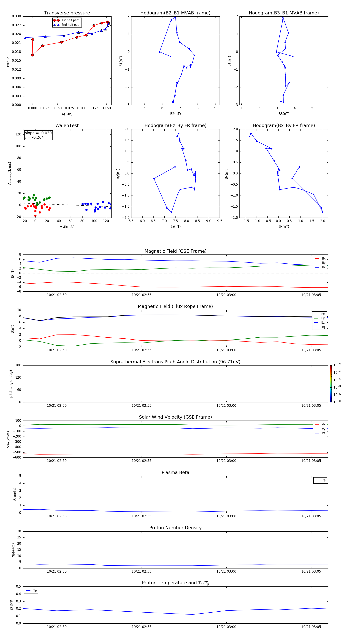
Task: Select the '2nd half path' legend entry
Action: pos(67,25)
